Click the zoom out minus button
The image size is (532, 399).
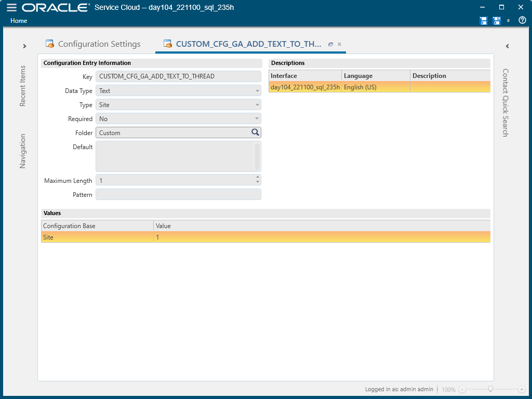click(462, 390)
